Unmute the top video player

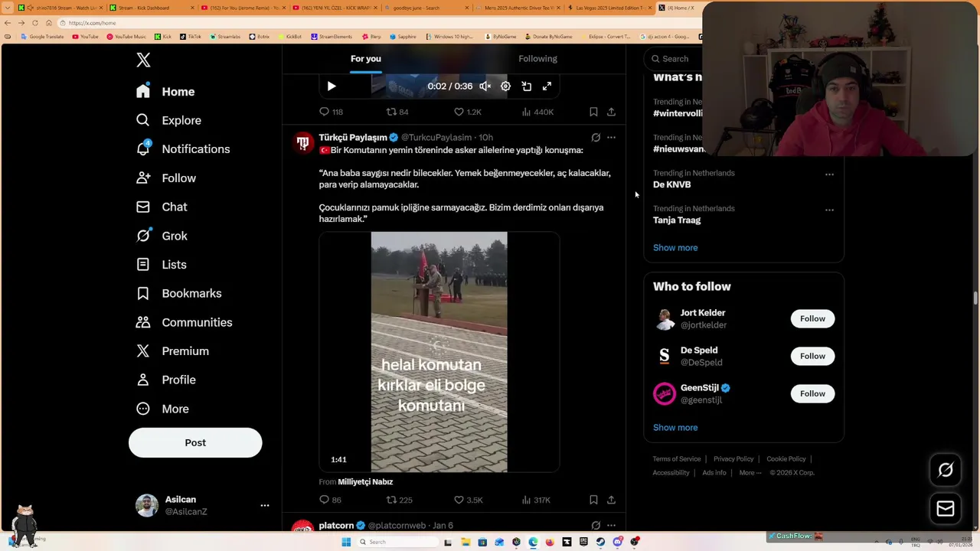485,86
